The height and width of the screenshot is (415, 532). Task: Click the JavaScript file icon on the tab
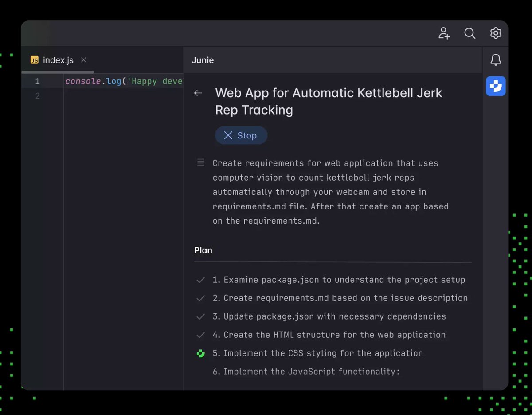coord(34,59)
